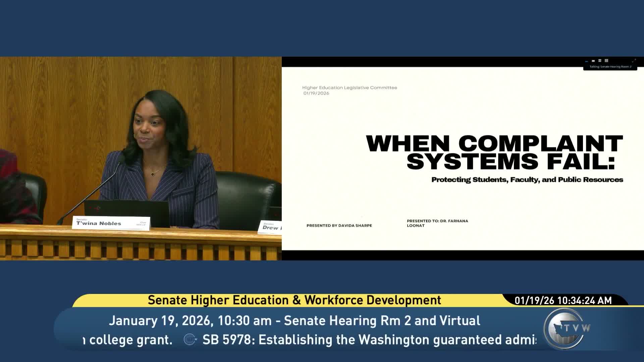Click the 'Higher Education Legislative Committee' slide header

tap(350, 88)
